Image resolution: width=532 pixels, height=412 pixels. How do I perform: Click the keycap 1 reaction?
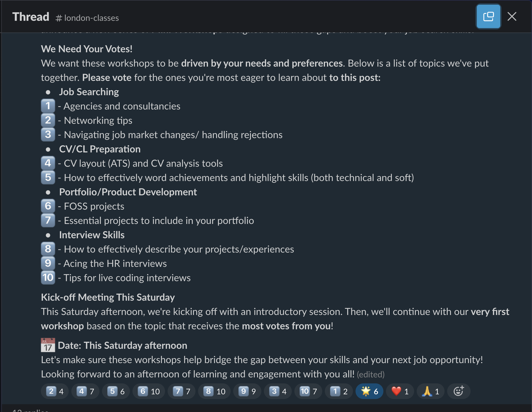pyautogui.click(x=339, y=391)
